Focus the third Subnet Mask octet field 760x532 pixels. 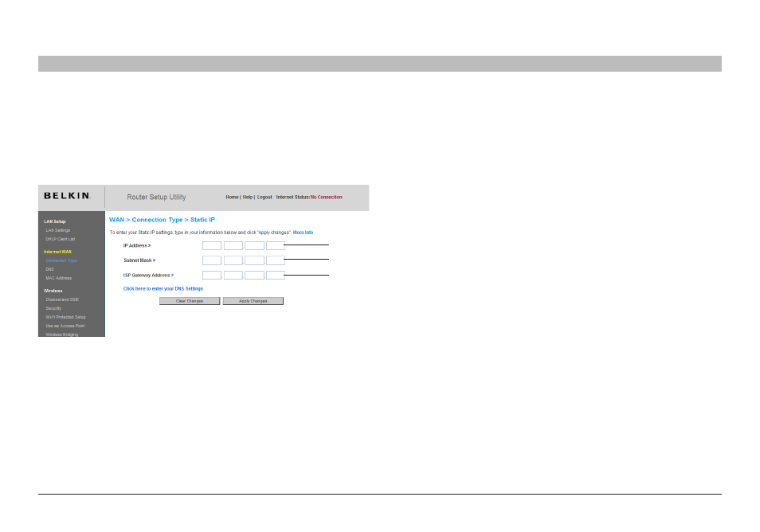pos(254,260)
